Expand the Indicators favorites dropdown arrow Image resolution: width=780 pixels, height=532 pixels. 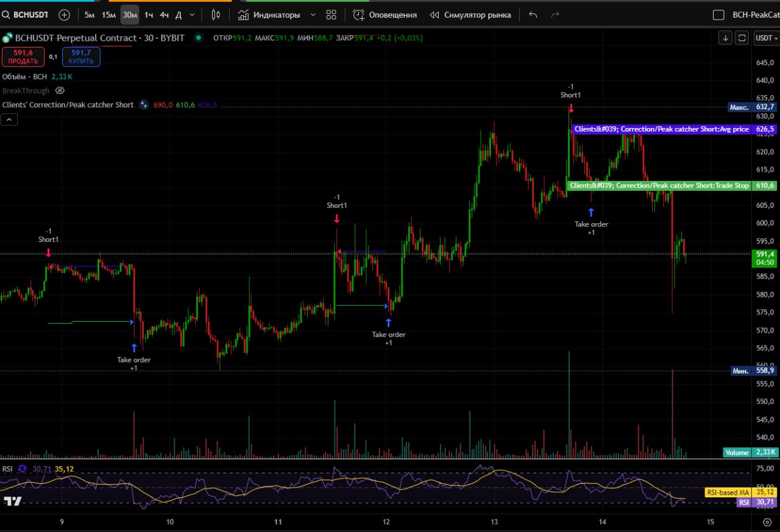pyautogui.click(x=313, y=15)
